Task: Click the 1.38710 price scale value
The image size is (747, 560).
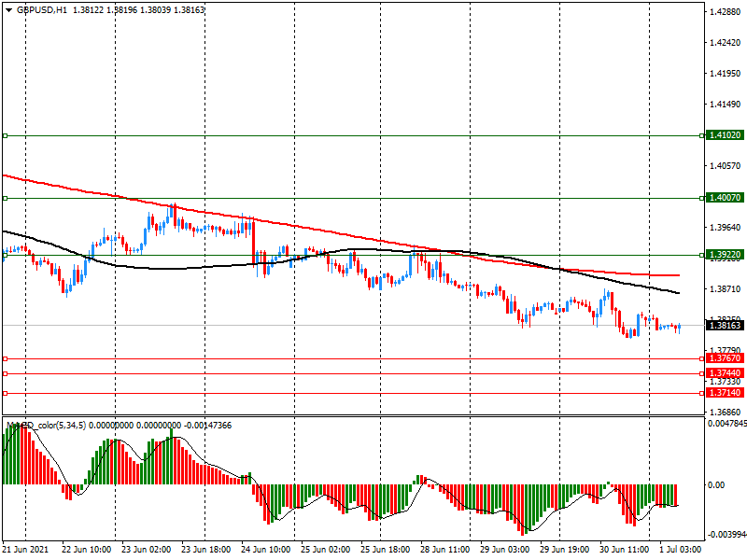Action: [726, 289]
